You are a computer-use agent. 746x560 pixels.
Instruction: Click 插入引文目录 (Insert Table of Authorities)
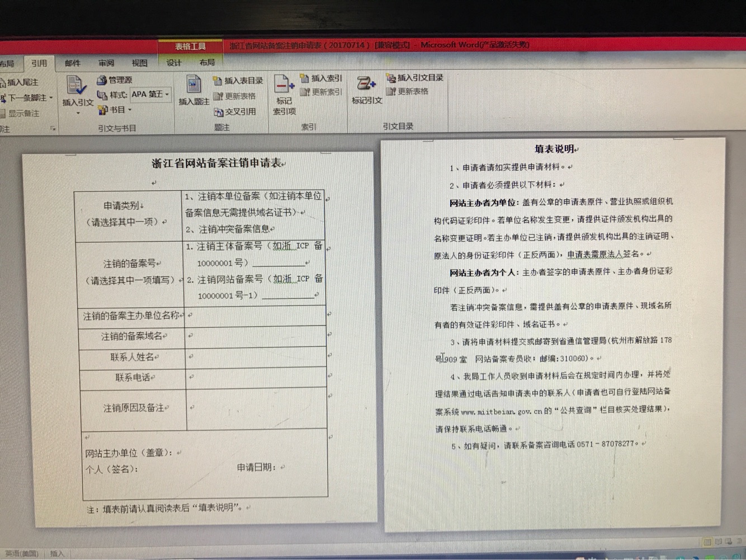click(x=414, y=78)
